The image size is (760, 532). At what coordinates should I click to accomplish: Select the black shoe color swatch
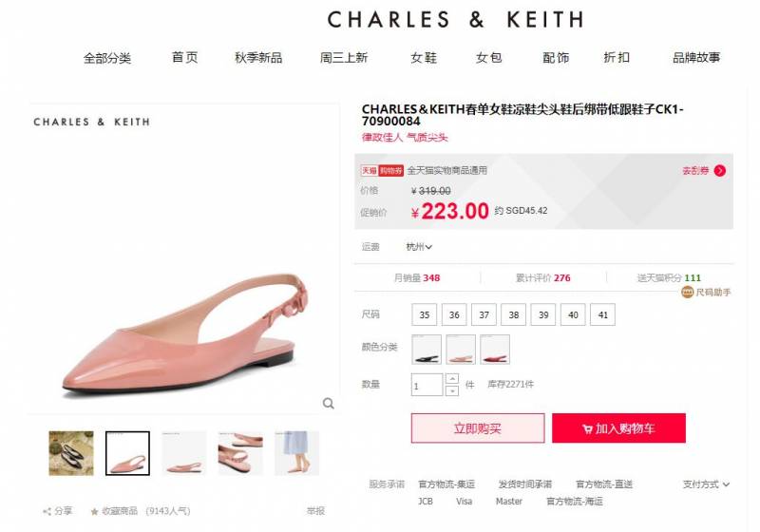(x=427, y=350)
